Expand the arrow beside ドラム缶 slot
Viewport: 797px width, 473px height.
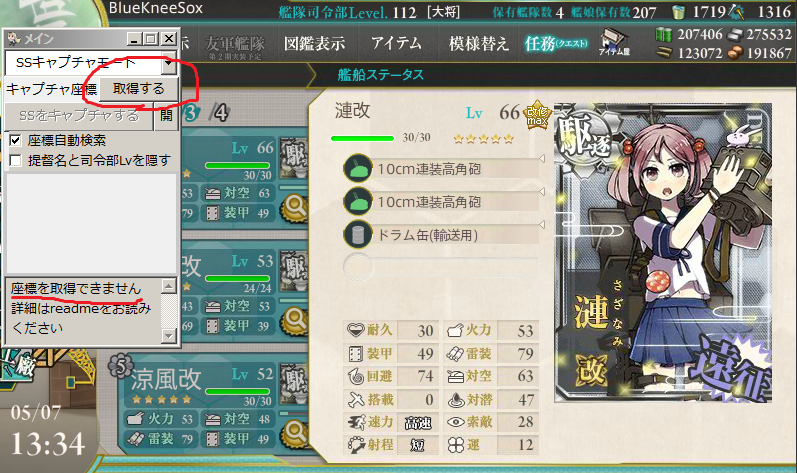click(x=542, y=225)
